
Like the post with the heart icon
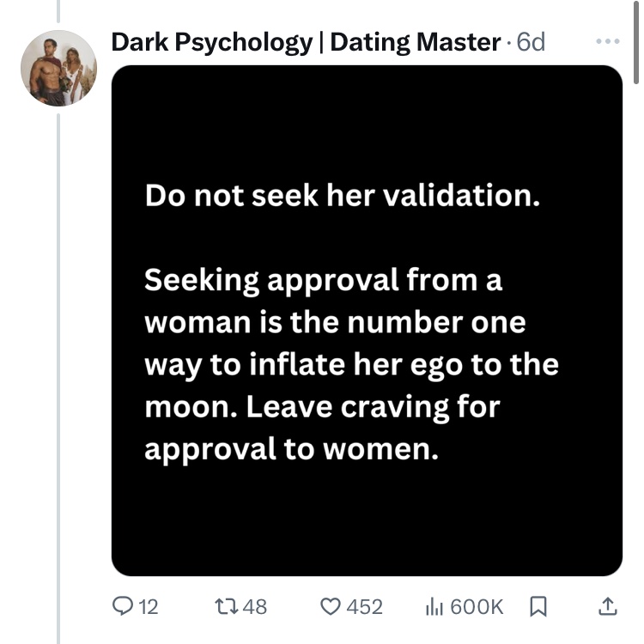coord(330,606)
